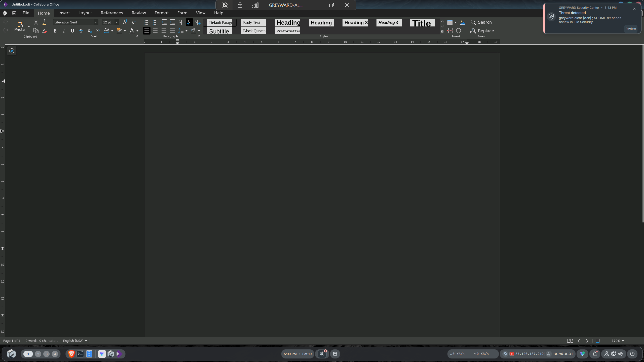Click the Replace button
Viewport: 644px width, 362px height.
(482, 31)
